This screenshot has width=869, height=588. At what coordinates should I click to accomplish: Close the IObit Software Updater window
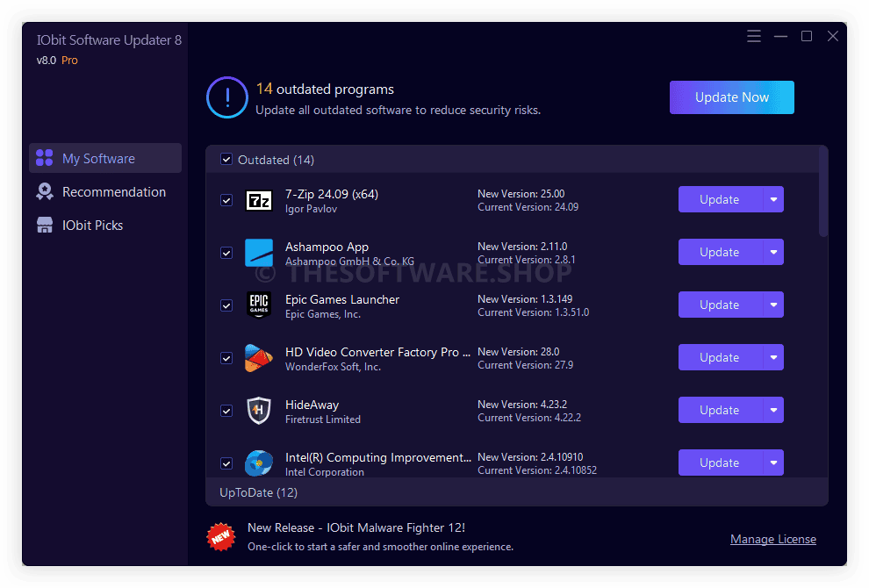(x=833, y=36)
